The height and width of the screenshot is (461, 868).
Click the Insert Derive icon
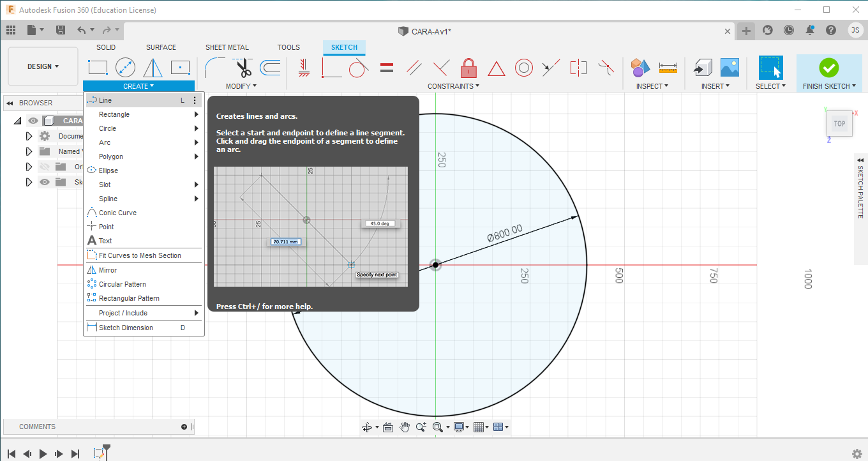703,67
